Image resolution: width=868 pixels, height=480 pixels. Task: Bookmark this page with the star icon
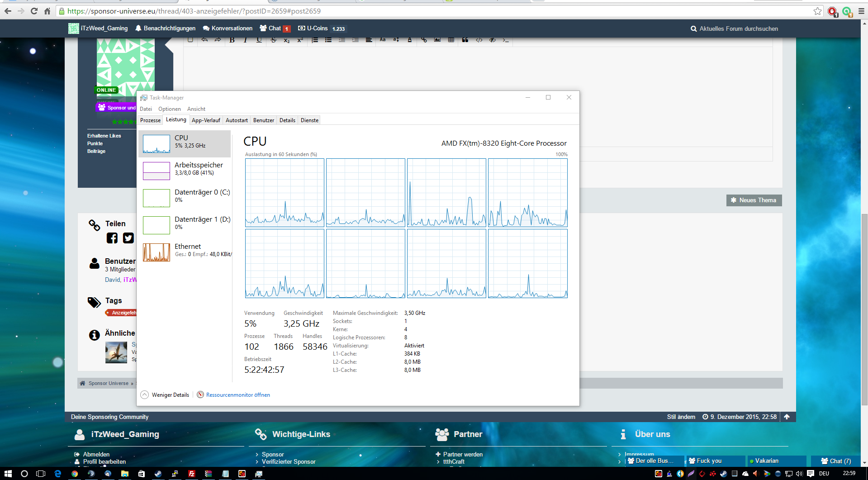(817, 11)
